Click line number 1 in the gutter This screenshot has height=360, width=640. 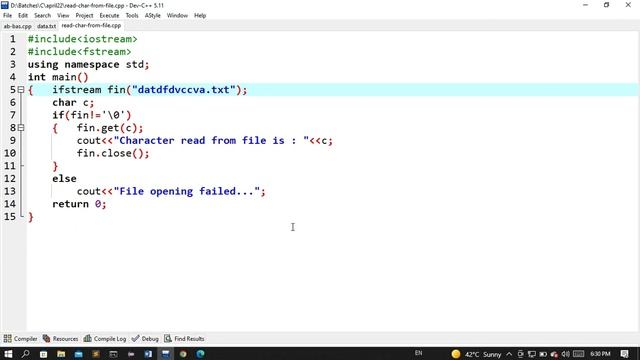pos(13,39)
